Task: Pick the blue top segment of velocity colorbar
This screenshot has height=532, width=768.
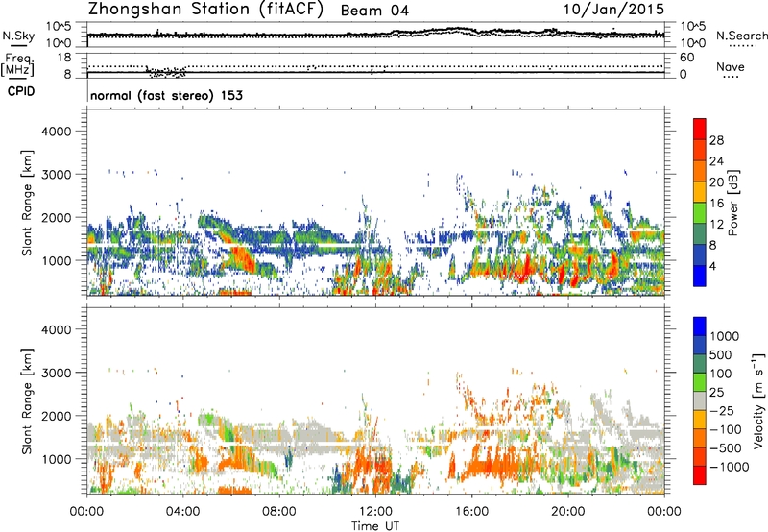Action: (700, 326)
